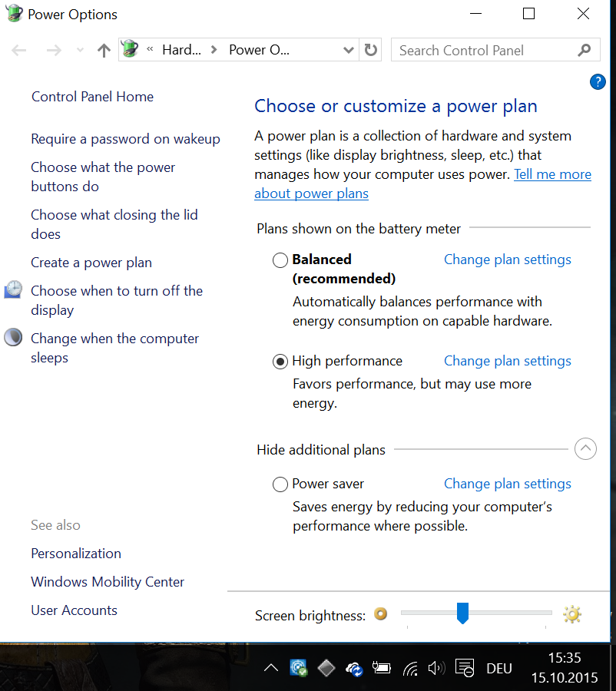Open Windows Mobility Center
The height and width of the screenshot is (691, 616).
tap(107, 582)
